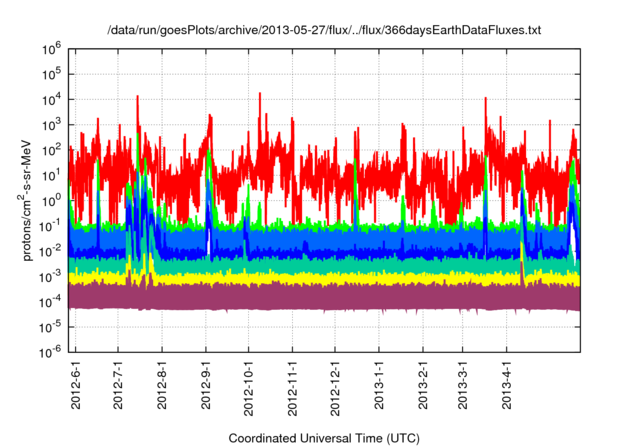The image size is (640, 448).
Task: Click the 10^-6 y-axis tick label
Action: pyautogui.click(x=49, y=352)
